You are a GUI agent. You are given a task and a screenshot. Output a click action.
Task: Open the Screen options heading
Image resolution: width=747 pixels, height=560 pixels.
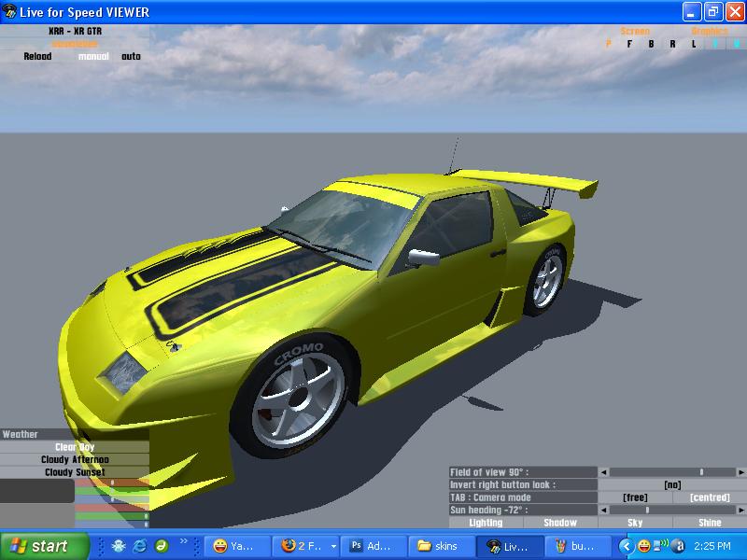(x=635, y=32)
